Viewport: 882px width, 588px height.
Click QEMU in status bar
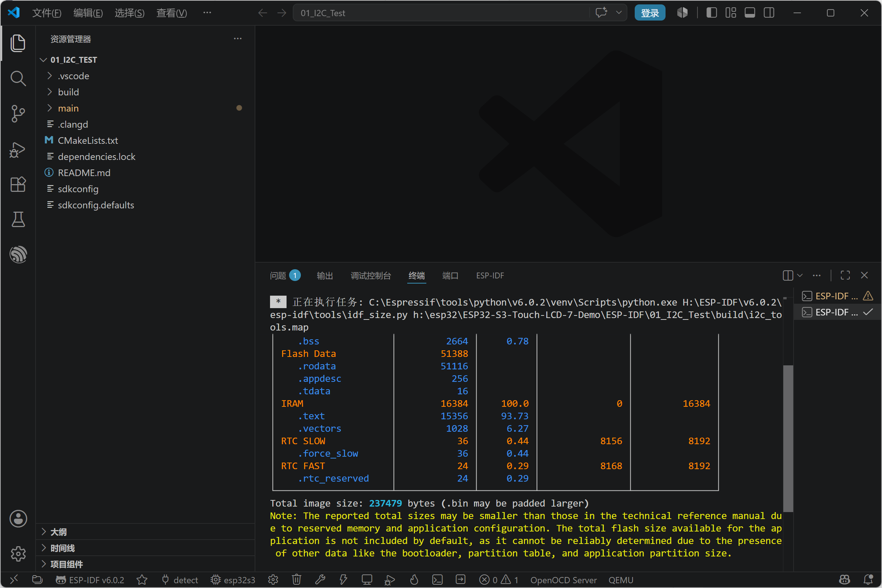pos(621,580)
